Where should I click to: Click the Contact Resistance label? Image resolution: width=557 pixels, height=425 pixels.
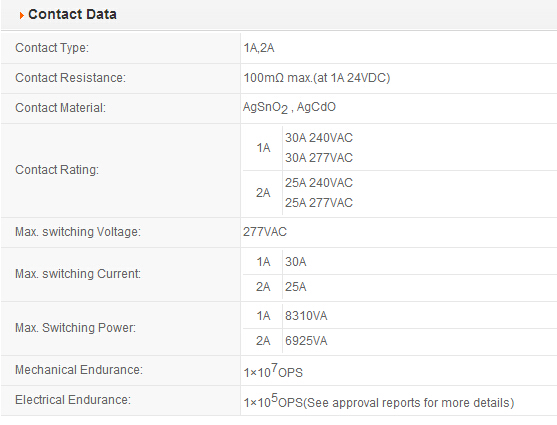click(70, 77)
